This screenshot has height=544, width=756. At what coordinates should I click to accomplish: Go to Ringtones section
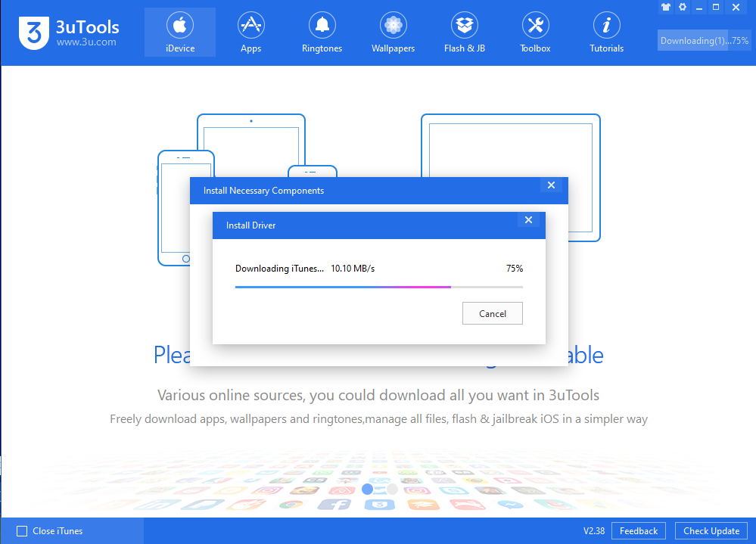[x=322, y=33]
